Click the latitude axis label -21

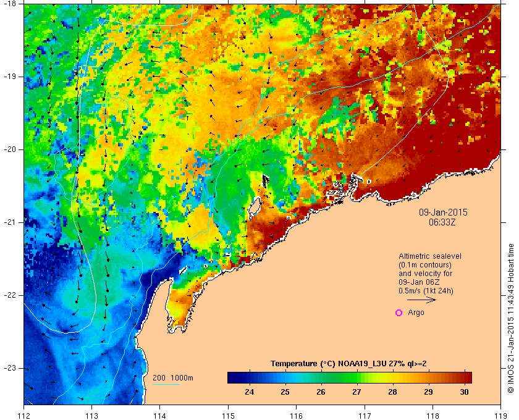coord(10,222)
